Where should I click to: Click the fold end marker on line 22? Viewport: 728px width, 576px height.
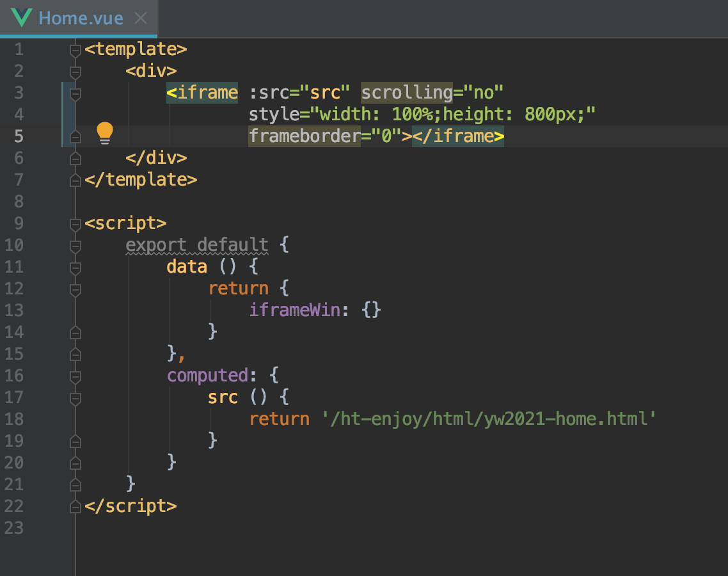[75, 506]
